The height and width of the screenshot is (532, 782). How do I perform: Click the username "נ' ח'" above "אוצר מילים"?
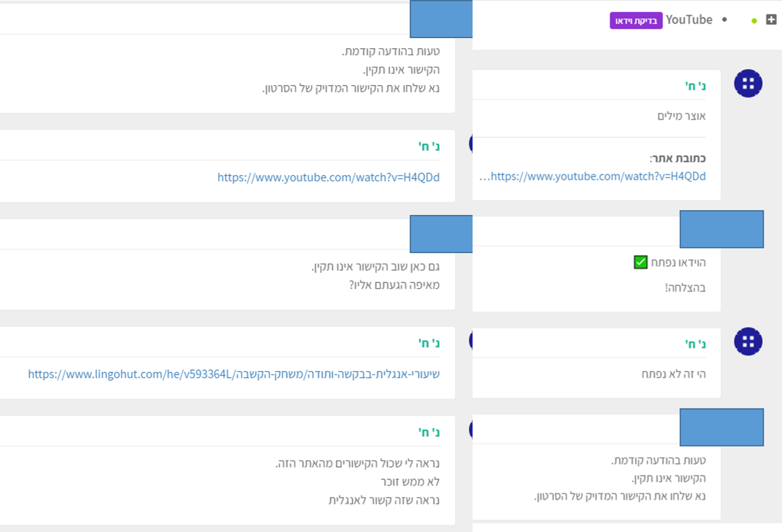695,86
